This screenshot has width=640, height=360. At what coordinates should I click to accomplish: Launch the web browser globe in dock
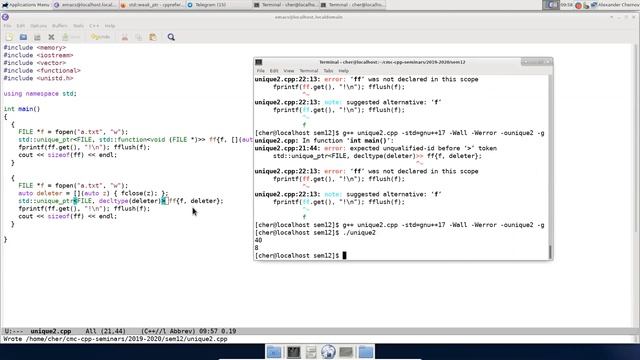tap(328, 352)
